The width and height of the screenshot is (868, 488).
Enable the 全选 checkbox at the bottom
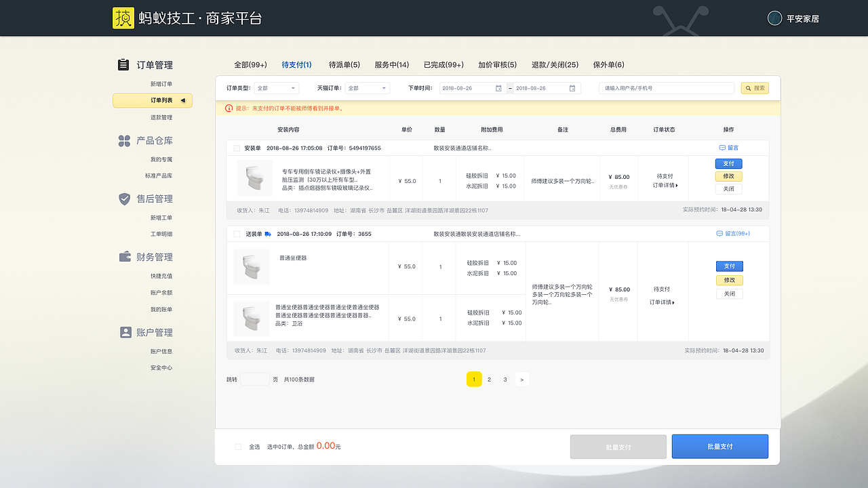pyautogui.click(x=238, y=446)
